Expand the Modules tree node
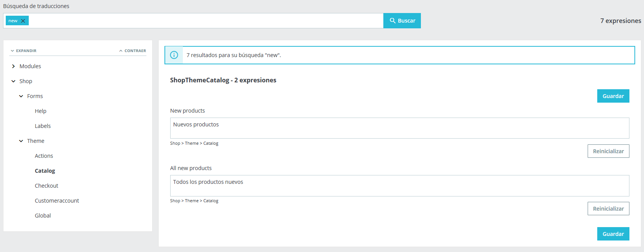 (13, 66)
